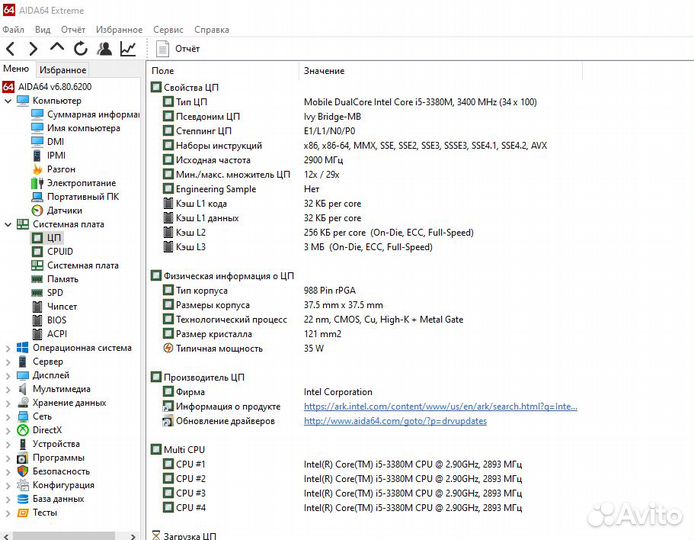Click the sidebar horizontal scrollbar right arrow
This screenshot has width=694, height=540.
click(133, 536)
